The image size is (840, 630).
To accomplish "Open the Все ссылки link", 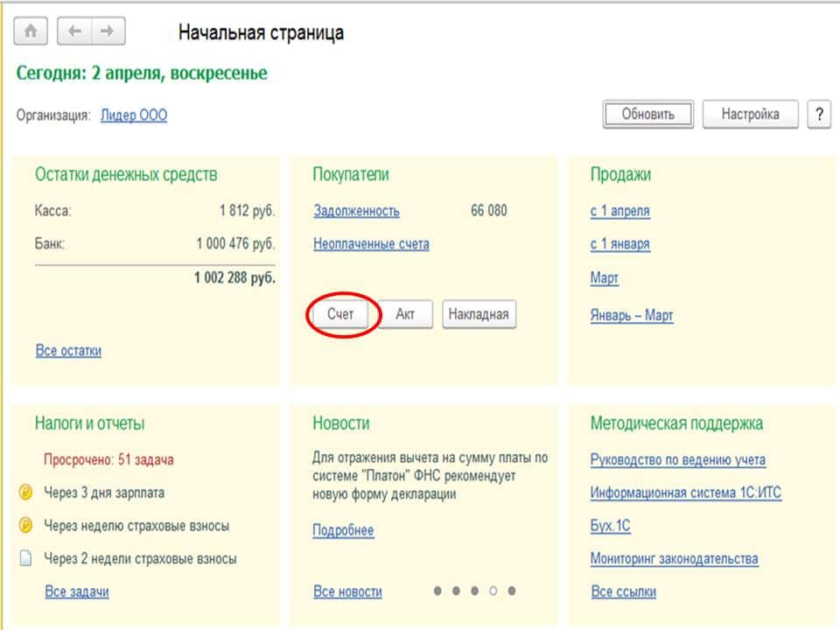I will click(x=624, y=591).
